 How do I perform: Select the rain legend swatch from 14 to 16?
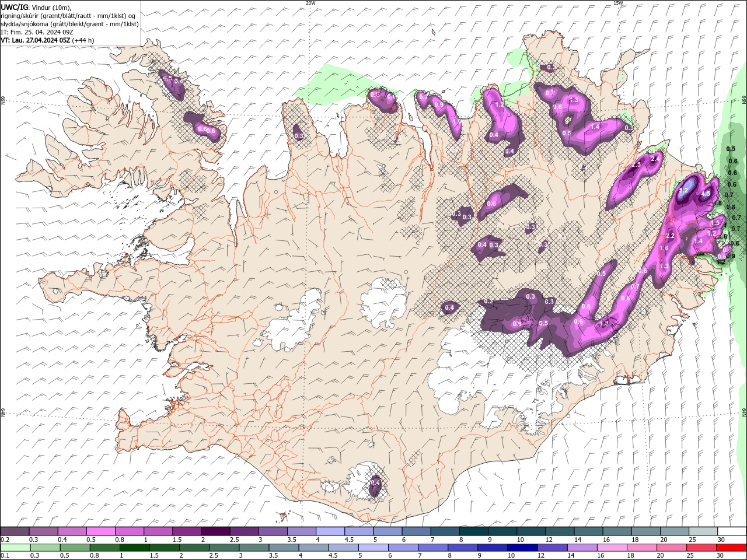click(581, 548)
